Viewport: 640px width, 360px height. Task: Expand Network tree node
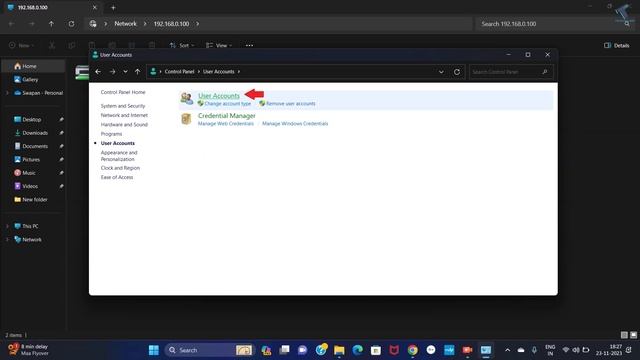coord(7,240)
